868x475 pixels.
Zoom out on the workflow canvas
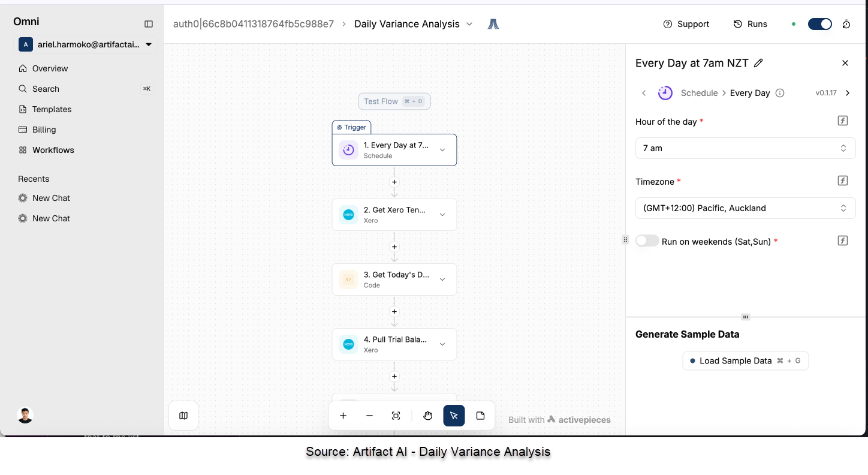click(369, 416)
